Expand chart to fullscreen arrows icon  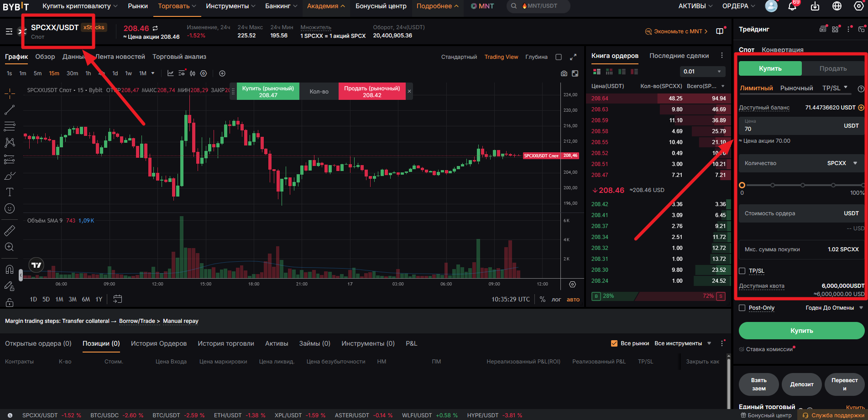tap(573, 57)
